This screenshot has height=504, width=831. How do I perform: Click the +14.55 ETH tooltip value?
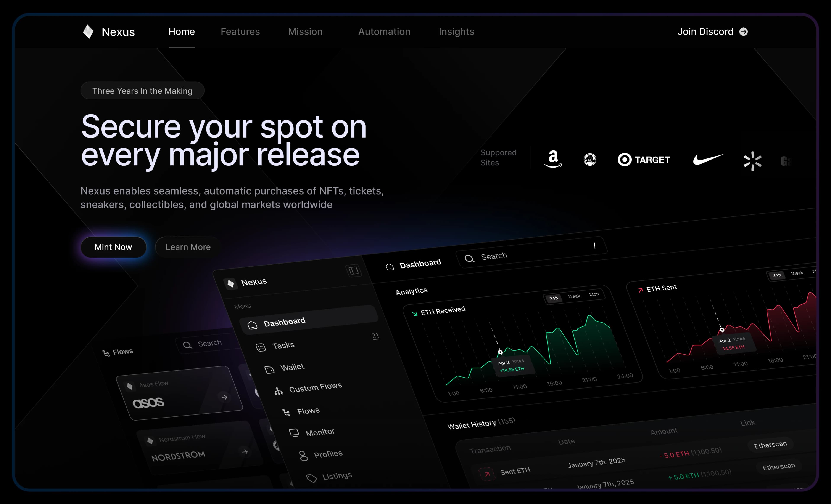(512, 370)
